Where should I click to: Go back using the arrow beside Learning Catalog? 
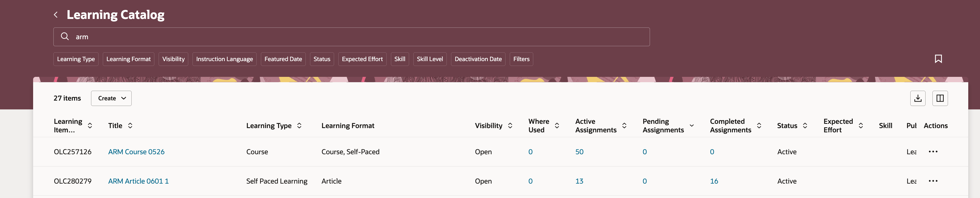[56, 15]
